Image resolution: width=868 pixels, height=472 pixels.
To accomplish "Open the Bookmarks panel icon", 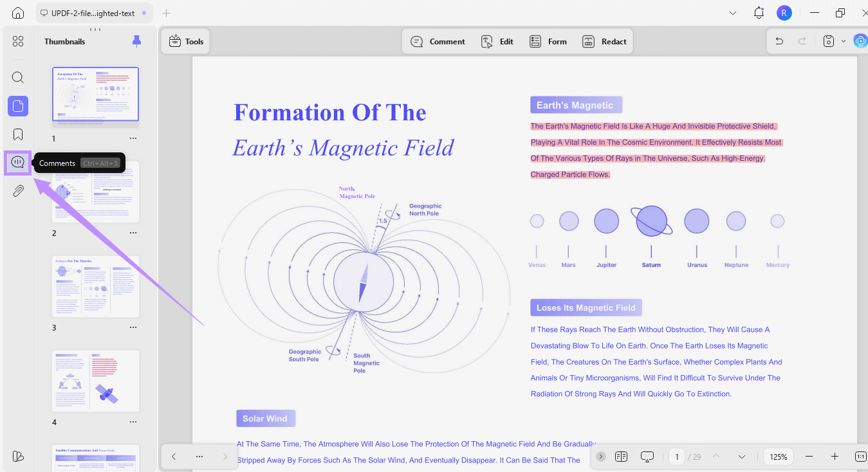I will tap(18, 134).
